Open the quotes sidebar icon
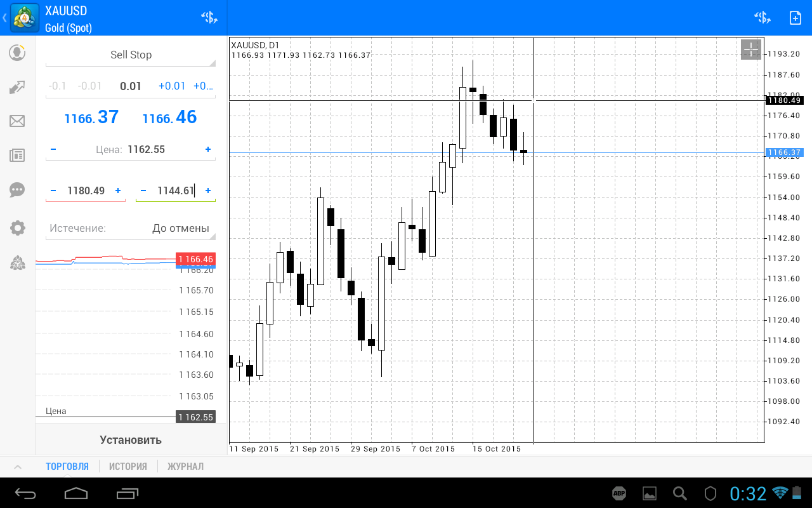 tap(17, 53)
